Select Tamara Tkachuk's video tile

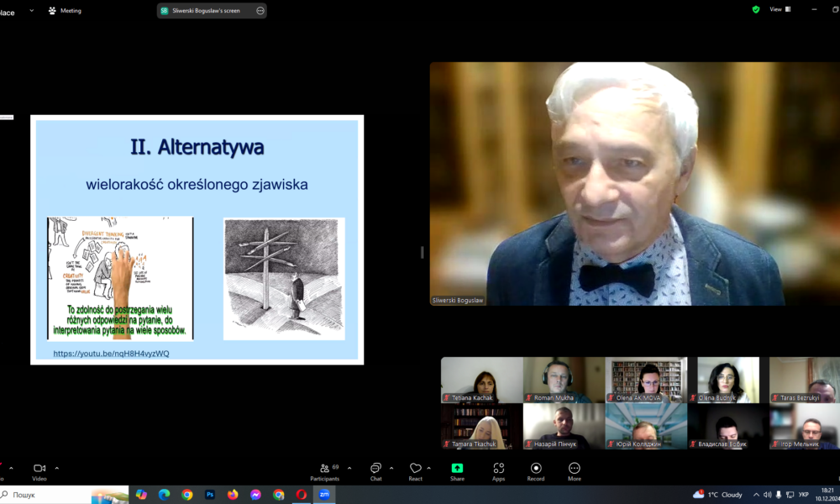[x=481, y=427]
